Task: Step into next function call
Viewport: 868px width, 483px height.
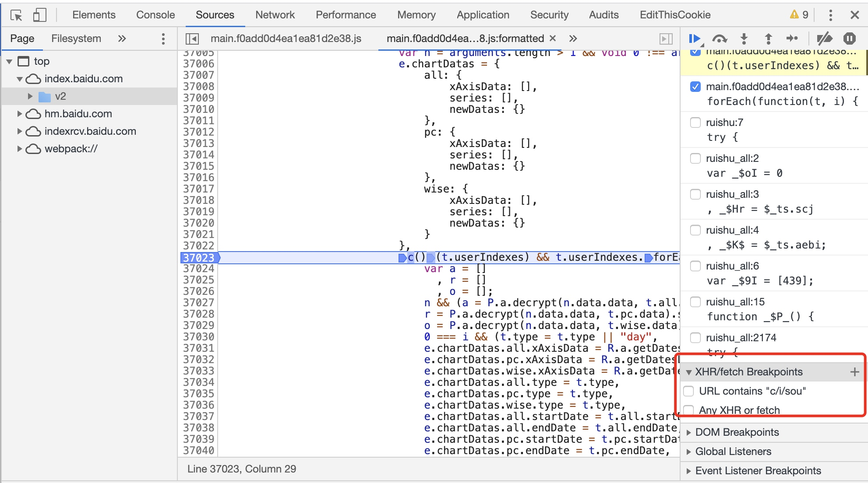Action: coord(744,38)
